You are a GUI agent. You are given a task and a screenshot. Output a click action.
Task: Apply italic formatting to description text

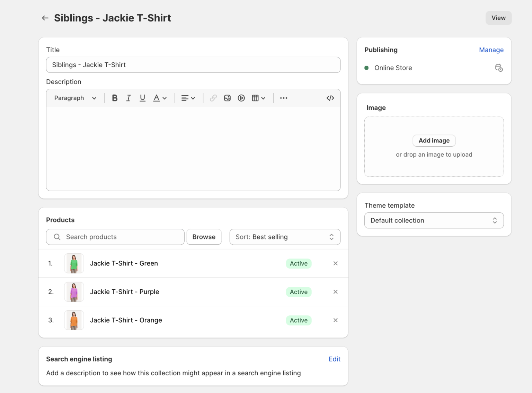(128, 98)
